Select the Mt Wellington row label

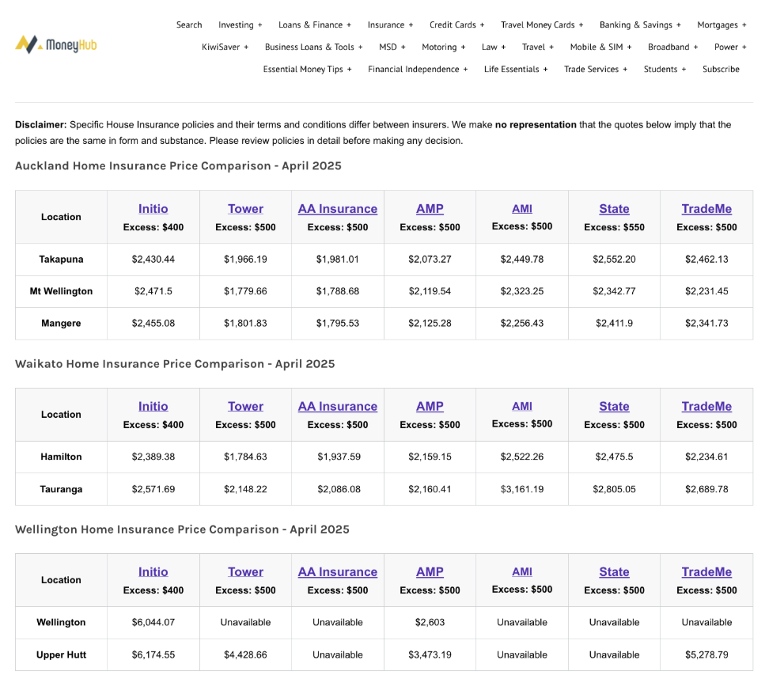coord(61,291)
